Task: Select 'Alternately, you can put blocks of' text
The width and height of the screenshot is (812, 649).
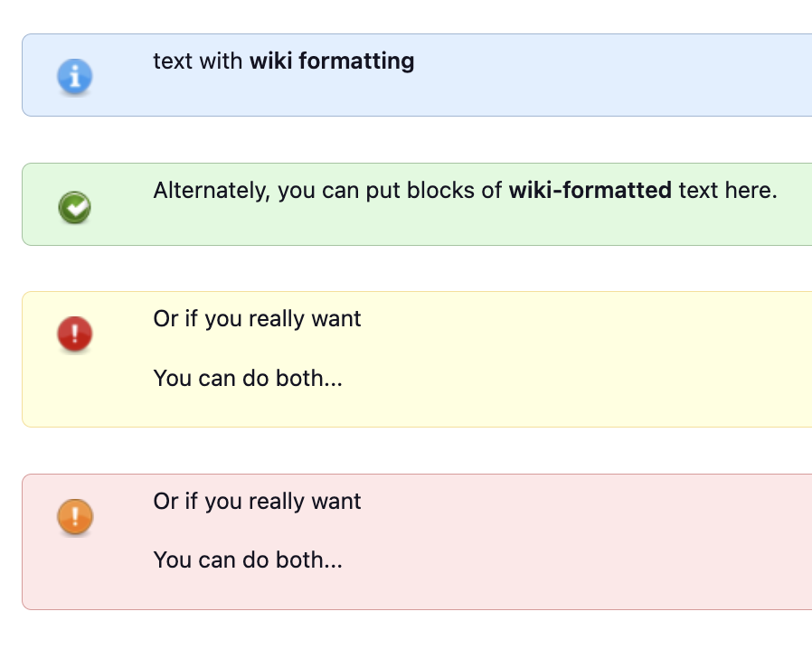Action: (x=327, y=191)
